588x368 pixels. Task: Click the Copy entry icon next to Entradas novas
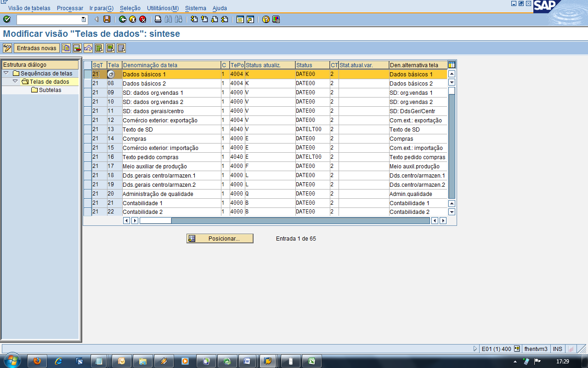click(x=66, y=48)
